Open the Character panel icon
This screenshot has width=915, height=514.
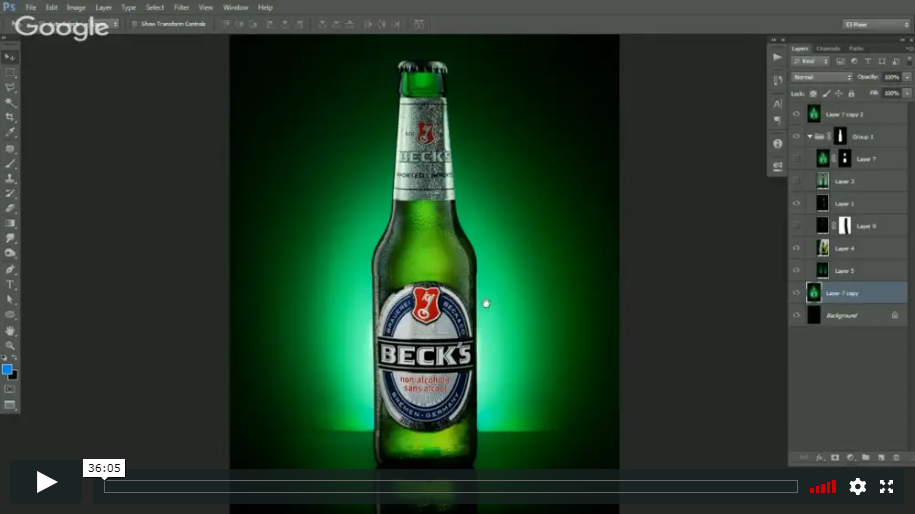777,104
